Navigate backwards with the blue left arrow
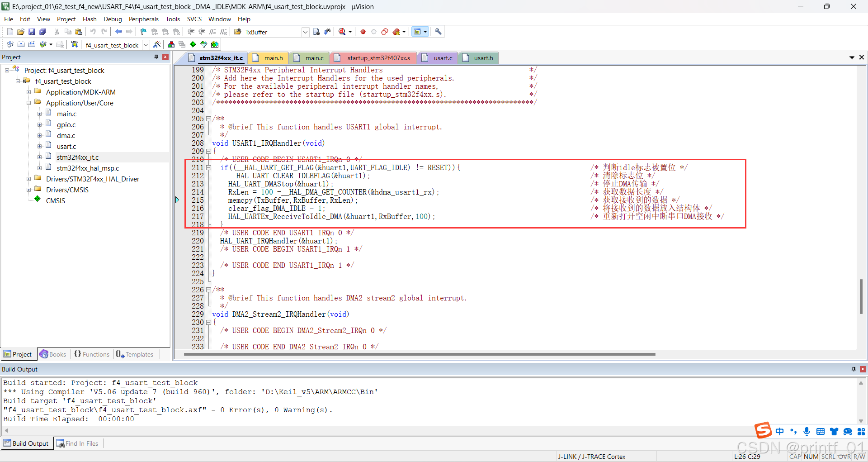This screenshot has width=868, height=462. point(118,32)
